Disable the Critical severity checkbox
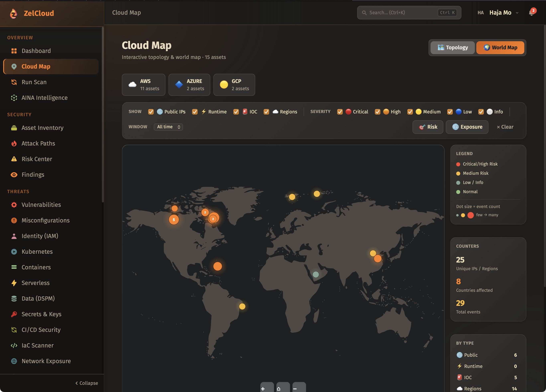The image size is (546, 392). [340, 112]
